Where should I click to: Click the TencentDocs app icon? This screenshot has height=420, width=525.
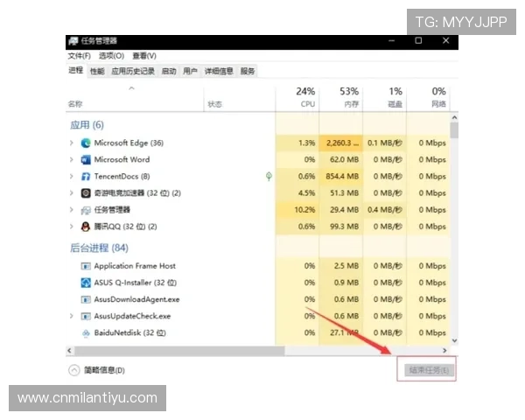point(86,177)
